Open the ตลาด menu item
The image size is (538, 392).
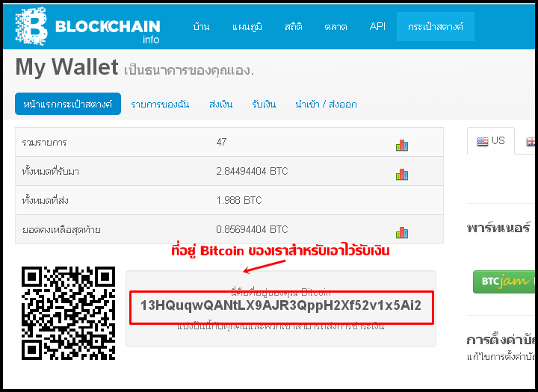[336, 27]
